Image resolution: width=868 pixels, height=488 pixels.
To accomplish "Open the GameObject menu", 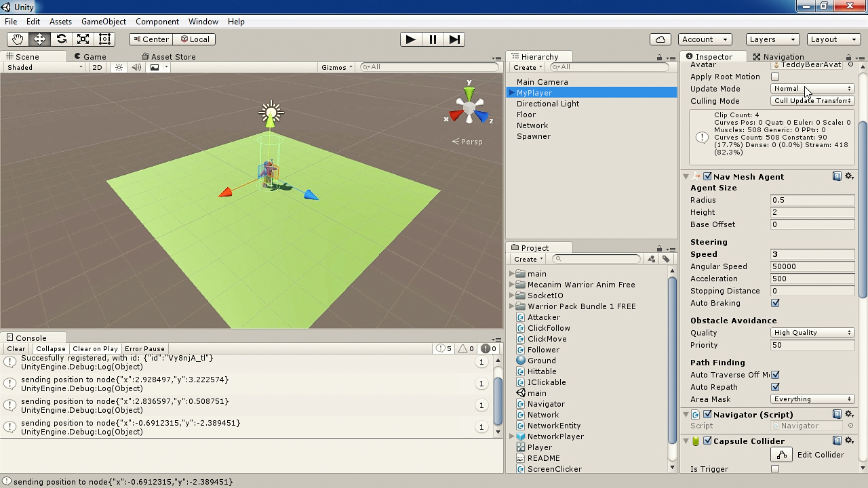I will 103,21.
